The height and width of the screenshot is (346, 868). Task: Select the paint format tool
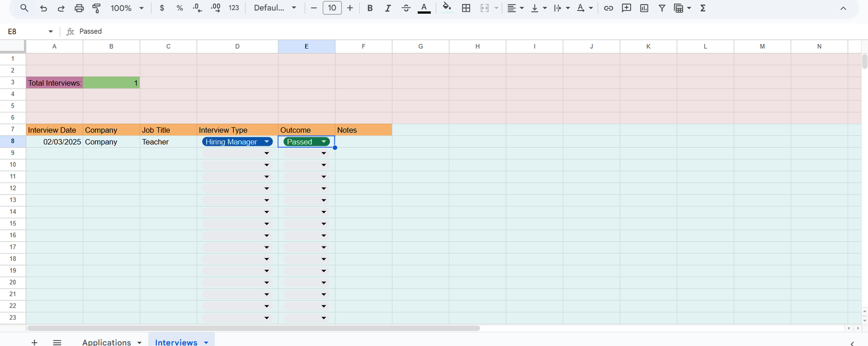[x=97, y=8]
